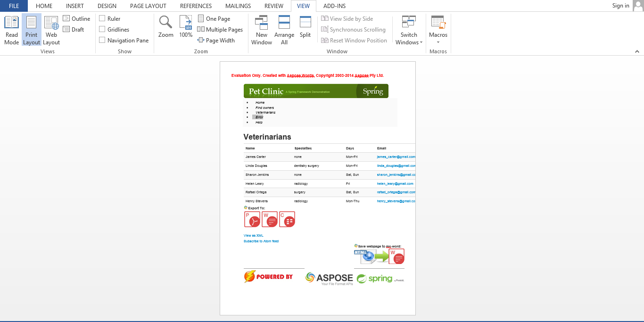Image resolution: width=644 pixels, height=322 pixels.
Task: Set zoom to 100%
Action: pos(186,27)
